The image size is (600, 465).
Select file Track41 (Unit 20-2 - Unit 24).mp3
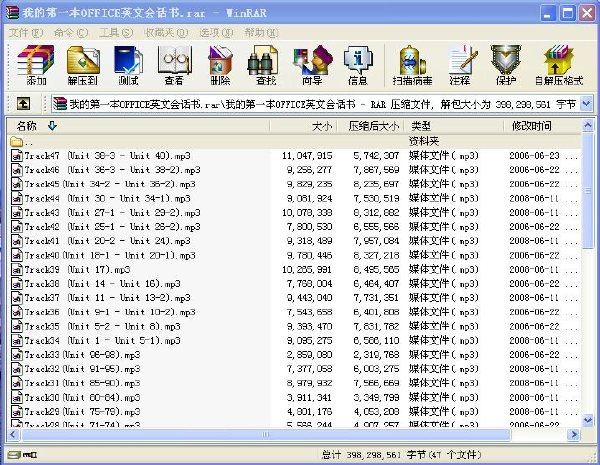point(101,241)
